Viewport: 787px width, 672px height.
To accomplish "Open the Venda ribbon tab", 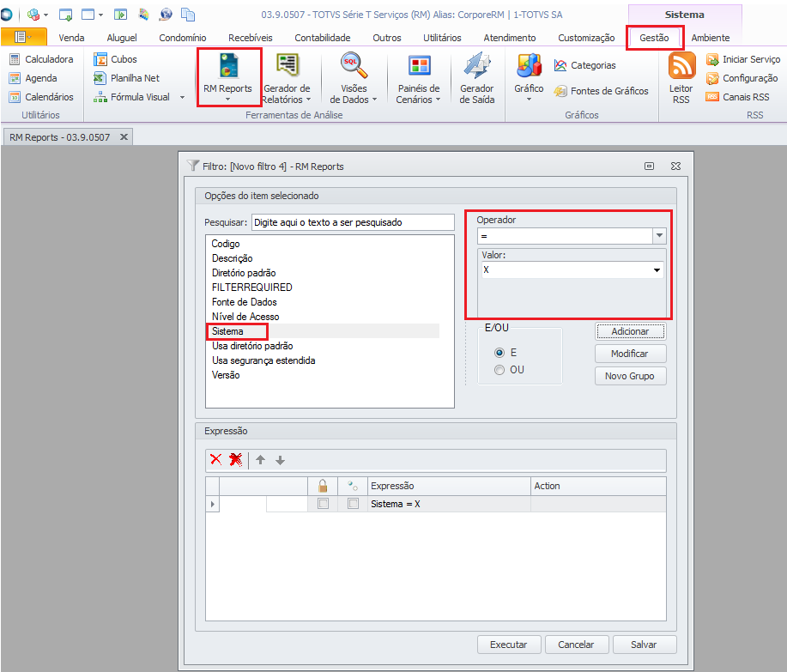I will coord(71,38).
